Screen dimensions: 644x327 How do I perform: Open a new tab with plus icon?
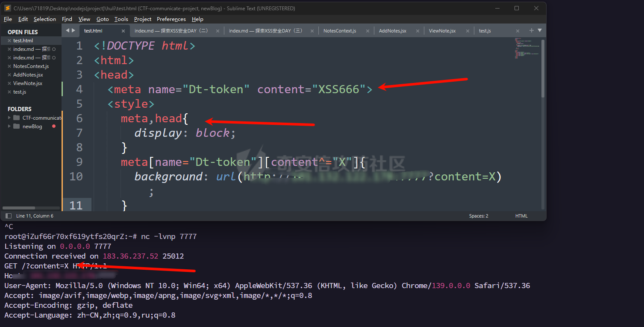click(x=532, y=30)
